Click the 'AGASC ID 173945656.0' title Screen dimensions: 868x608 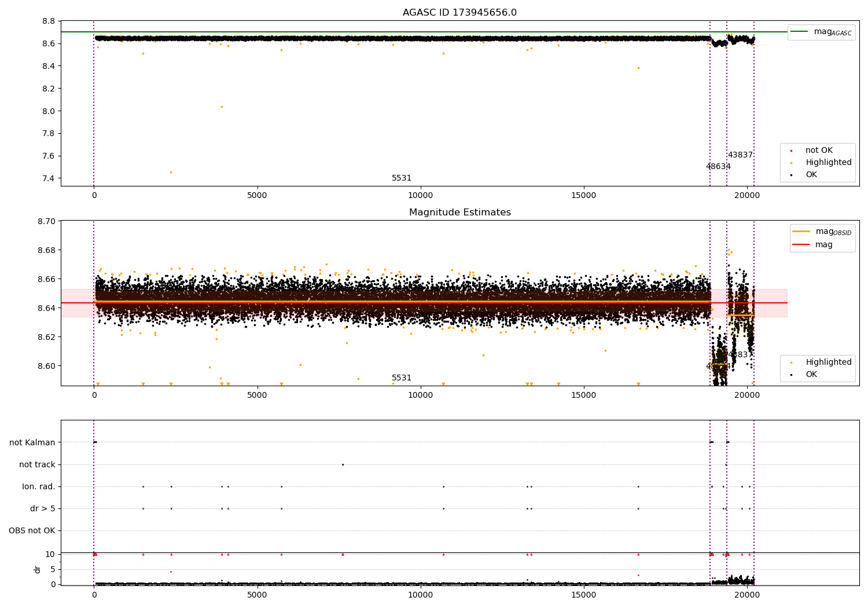tap(459, 13)
